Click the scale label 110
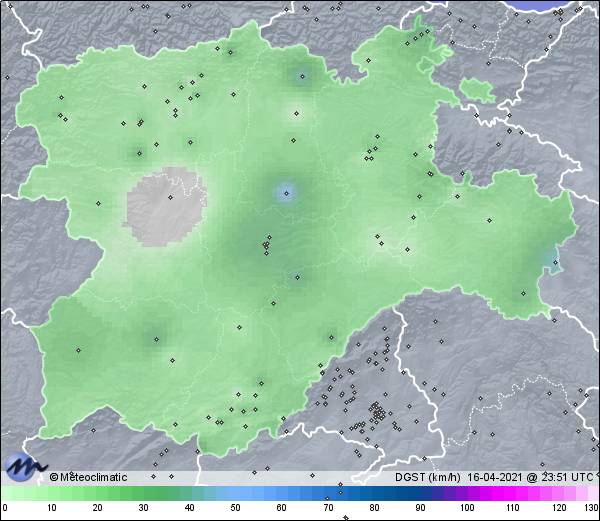 [513, 508]
